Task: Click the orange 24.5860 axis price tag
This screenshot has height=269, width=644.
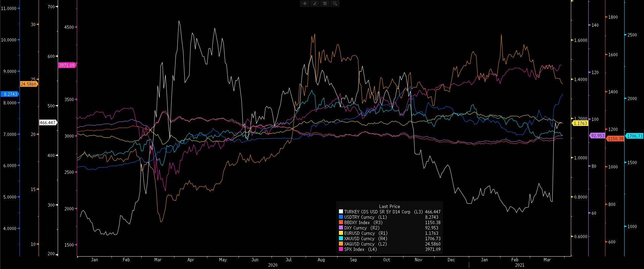Action: [x=29, y=84]
